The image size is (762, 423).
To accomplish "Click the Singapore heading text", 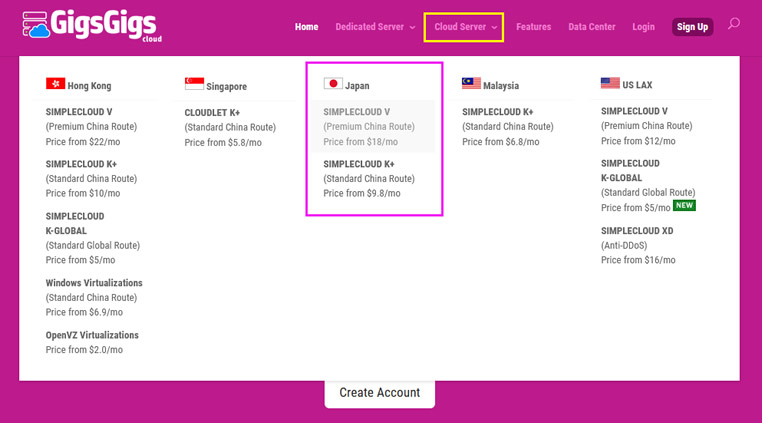I will tap(226, 87).
